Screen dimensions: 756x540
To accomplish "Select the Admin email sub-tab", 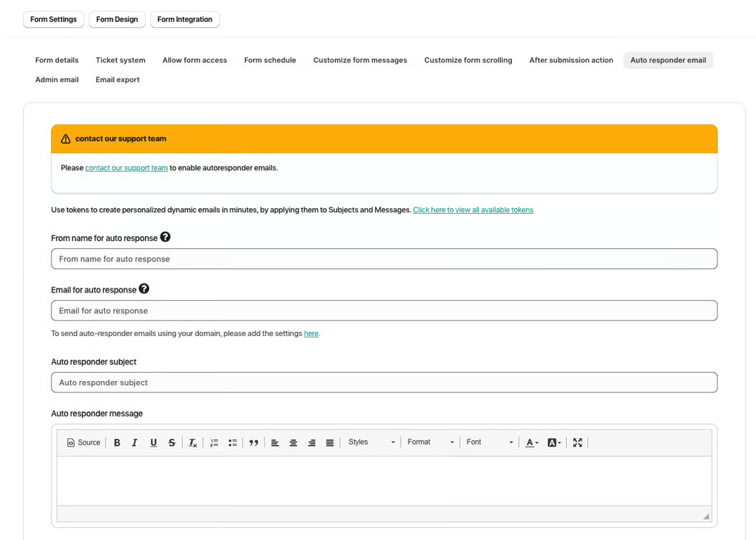I will pos(57,79).
